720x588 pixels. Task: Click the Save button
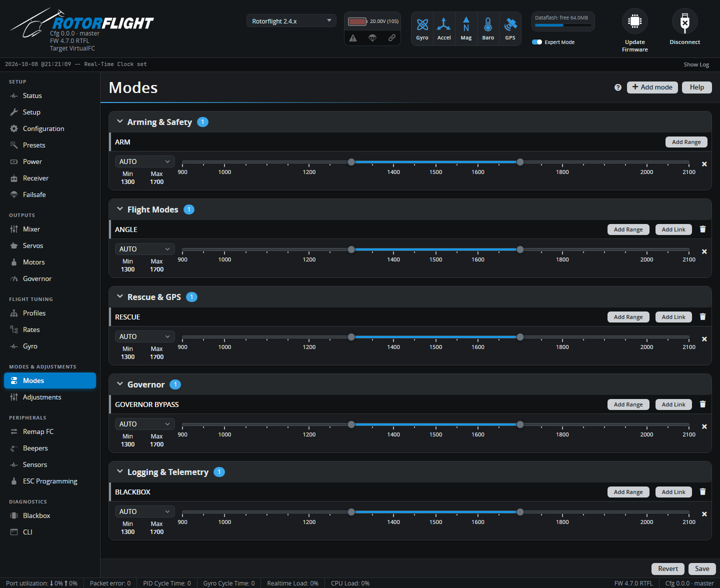click(702, 569)
